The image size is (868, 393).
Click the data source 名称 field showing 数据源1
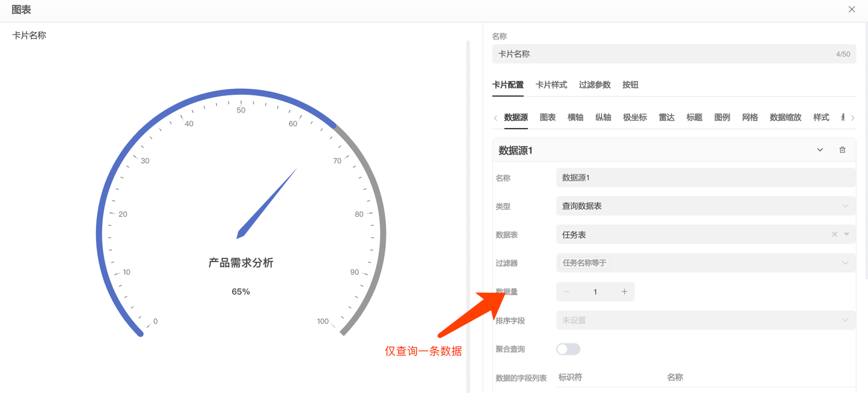coord(706,177)
